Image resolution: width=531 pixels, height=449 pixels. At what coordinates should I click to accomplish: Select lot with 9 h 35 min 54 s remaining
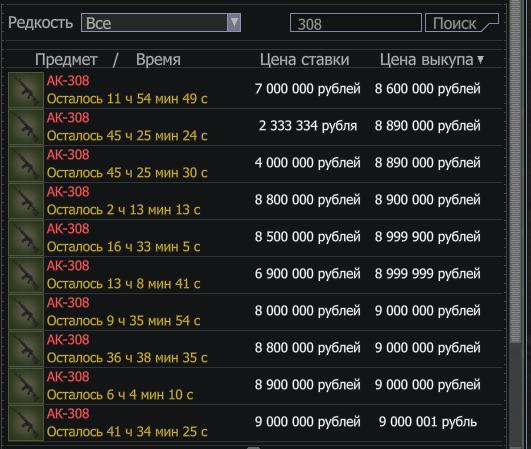pos(255,312)
